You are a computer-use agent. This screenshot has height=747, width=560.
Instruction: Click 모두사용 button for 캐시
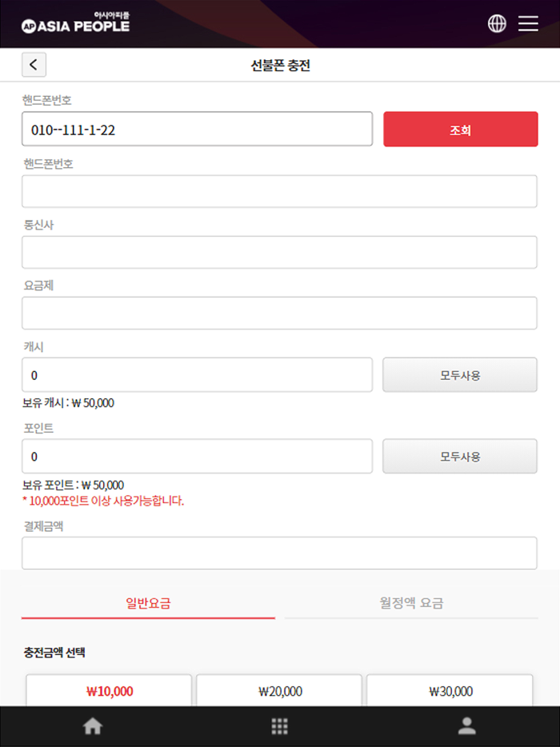pos(460,375)
